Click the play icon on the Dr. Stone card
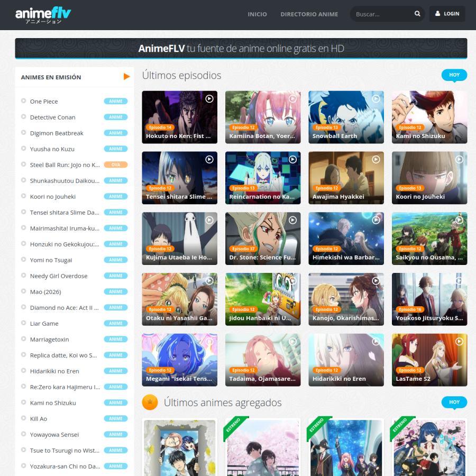The height and width of the screenshot is (476, 476). tap(292, 220)
